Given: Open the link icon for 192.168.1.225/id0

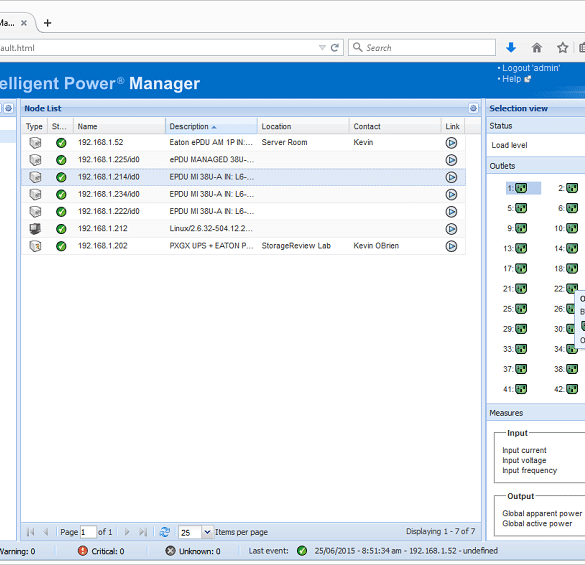Looking at the screenshot, I should coord(451,160).
